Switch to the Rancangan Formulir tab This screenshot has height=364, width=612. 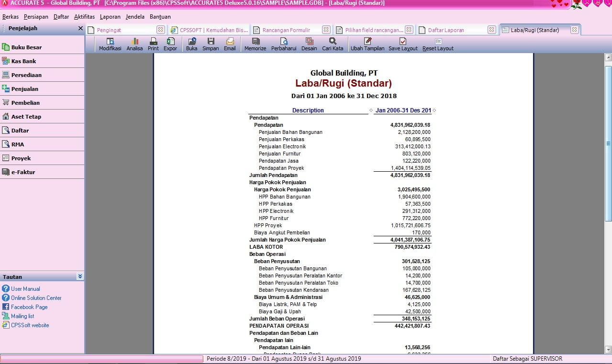pos(286,30)
